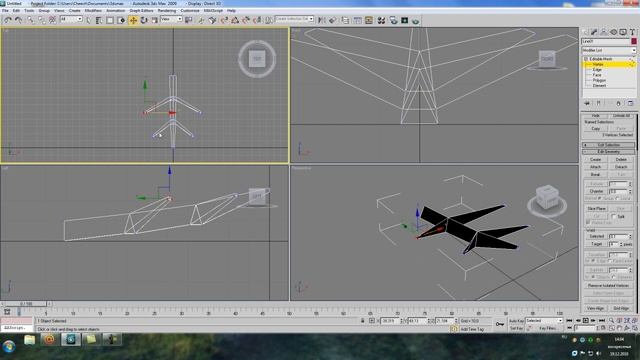Click the Align tool icon
Image resolution: width=640 pixels, height=360 pixels.
point(333,20)
